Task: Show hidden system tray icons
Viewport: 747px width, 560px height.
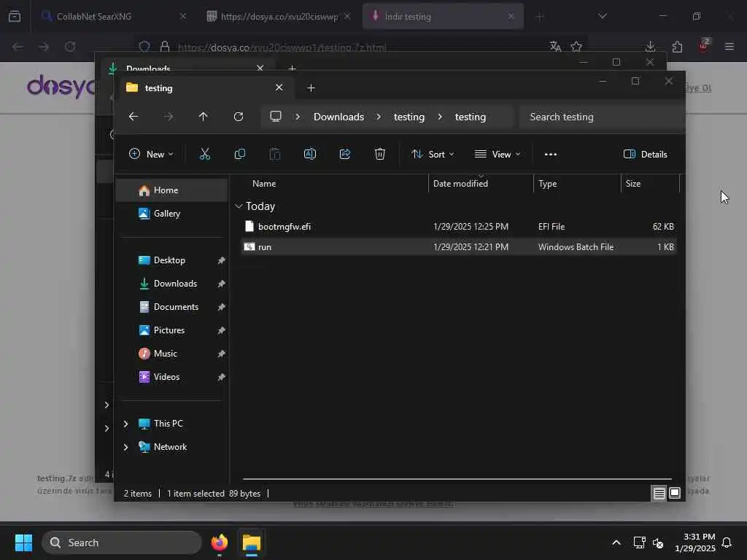Action: pyautogui.click(x=616, y=542)
